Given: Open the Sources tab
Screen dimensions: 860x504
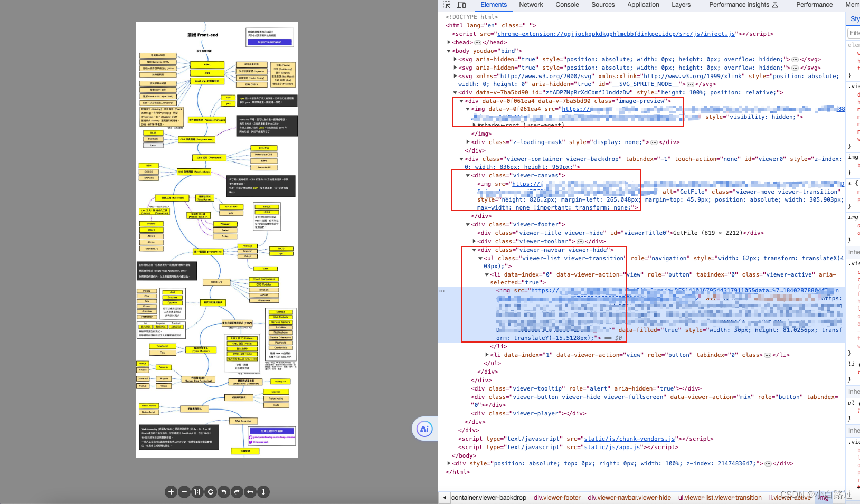Looking at the screenshot, I should (603, 5).
